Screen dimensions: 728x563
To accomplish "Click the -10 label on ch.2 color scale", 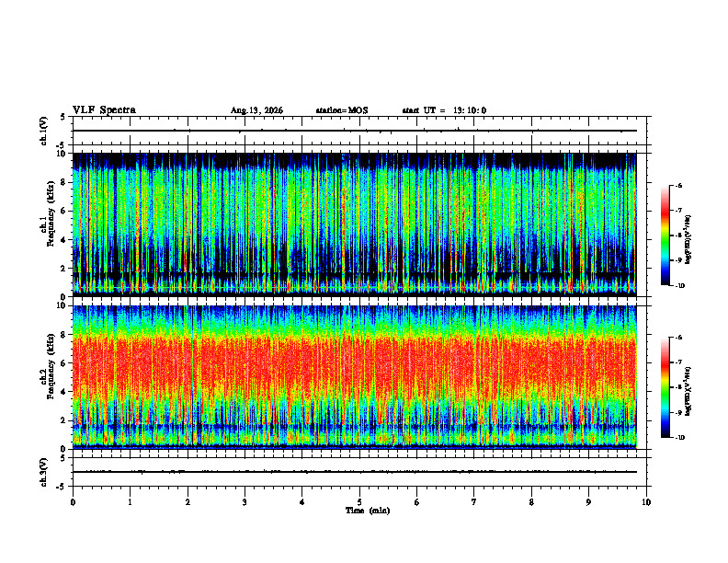I will point(679,438).
